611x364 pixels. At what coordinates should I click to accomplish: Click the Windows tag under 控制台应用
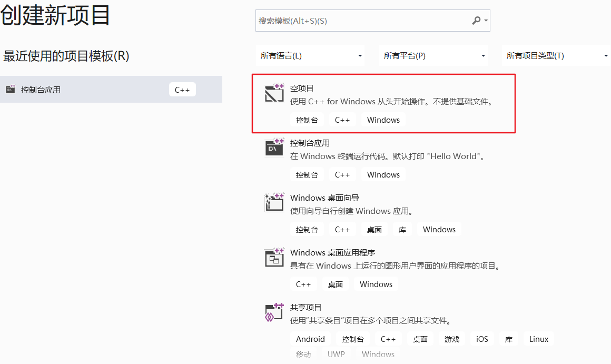click(x=383, y=174)
